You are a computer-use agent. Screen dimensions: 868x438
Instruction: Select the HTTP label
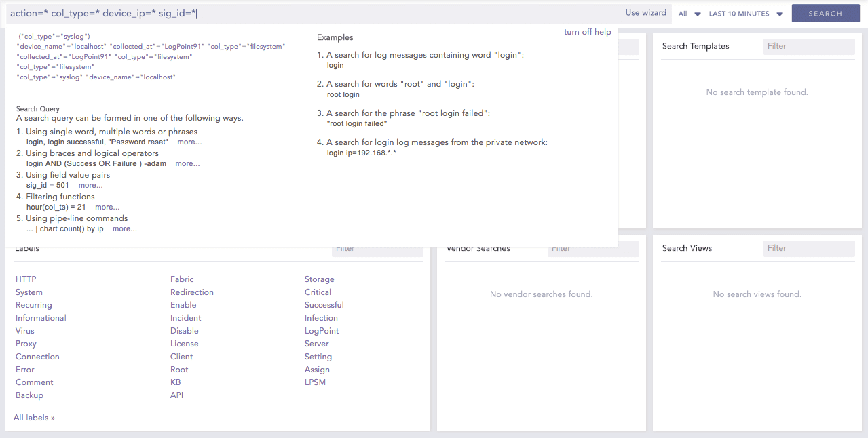click(25, 279)
